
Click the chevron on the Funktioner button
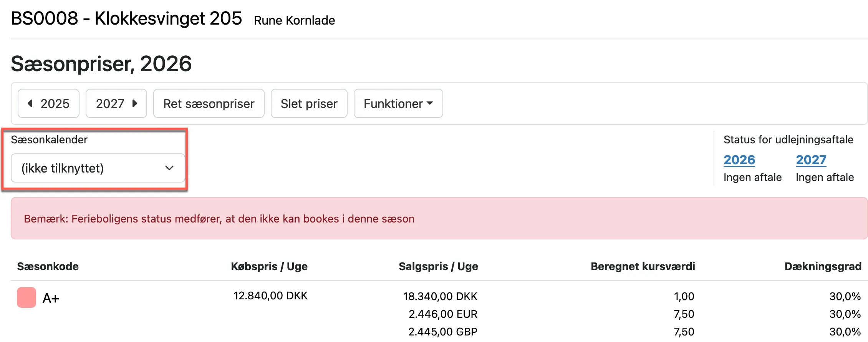click(431, 103)
